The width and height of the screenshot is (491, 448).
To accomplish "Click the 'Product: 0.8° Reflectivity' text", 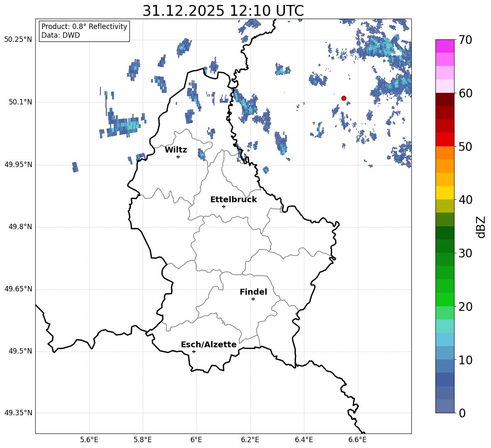I will pos(84,26).
